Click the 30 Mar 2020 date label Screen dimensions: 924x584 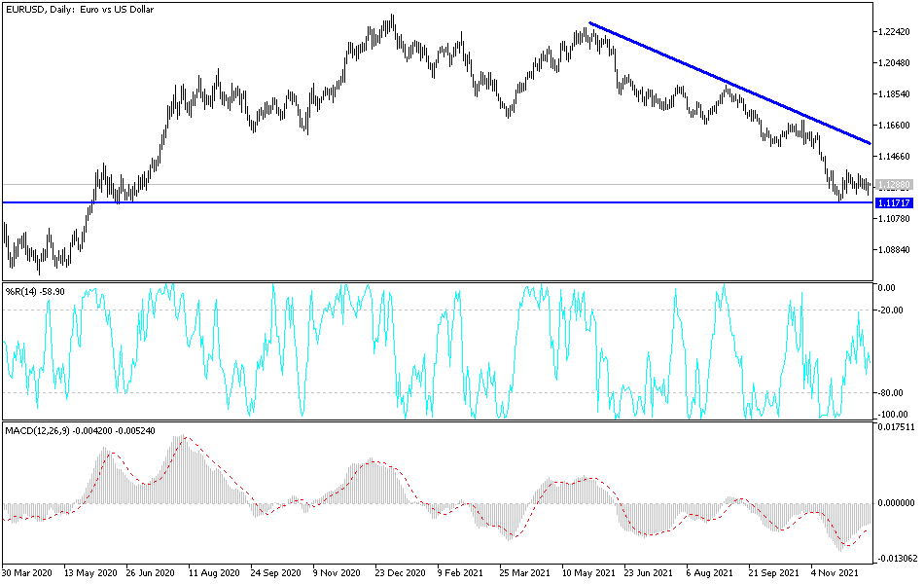(x=29, y=574)
